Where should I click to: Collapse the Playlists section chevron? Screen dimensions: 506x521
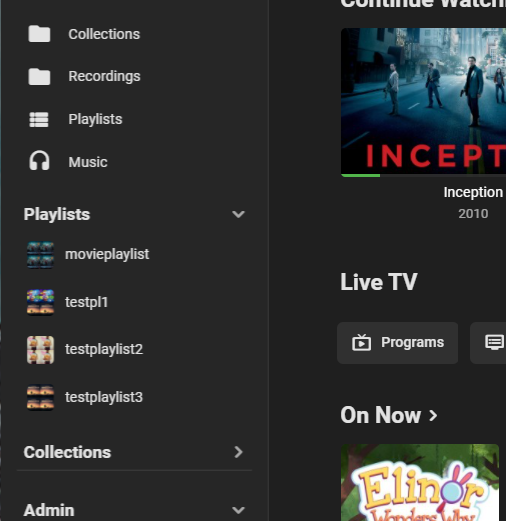238,214
